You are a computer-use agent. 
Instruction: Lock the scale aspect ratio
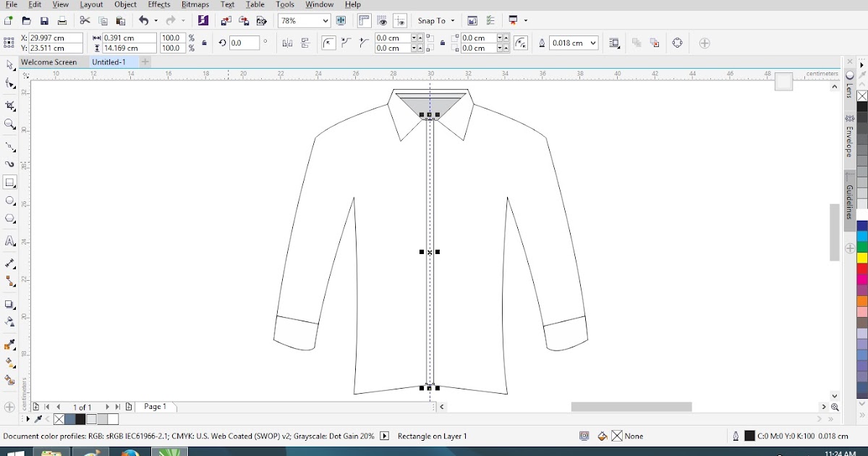pyautogui.click(x=205, y=43)
